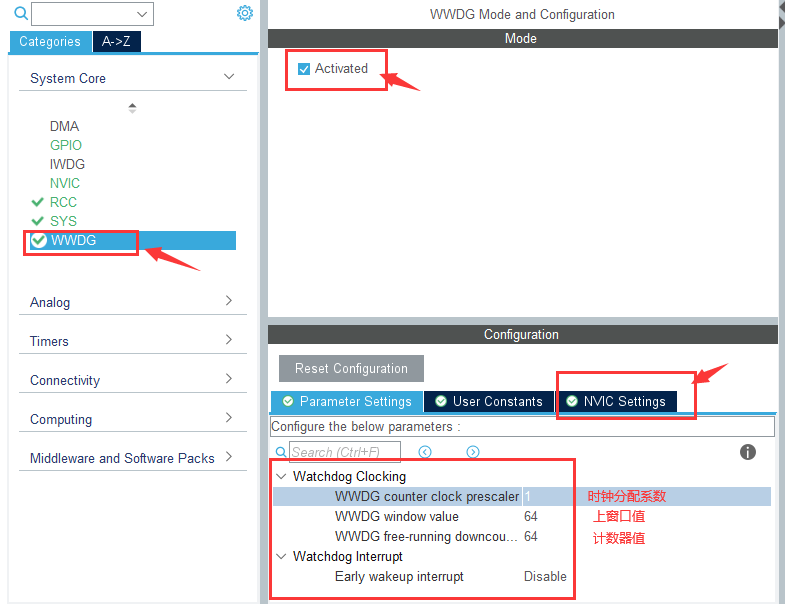Click the sort arrows above DMA list
The height and width of the screenshot is (604, 785).
(132, 107)
